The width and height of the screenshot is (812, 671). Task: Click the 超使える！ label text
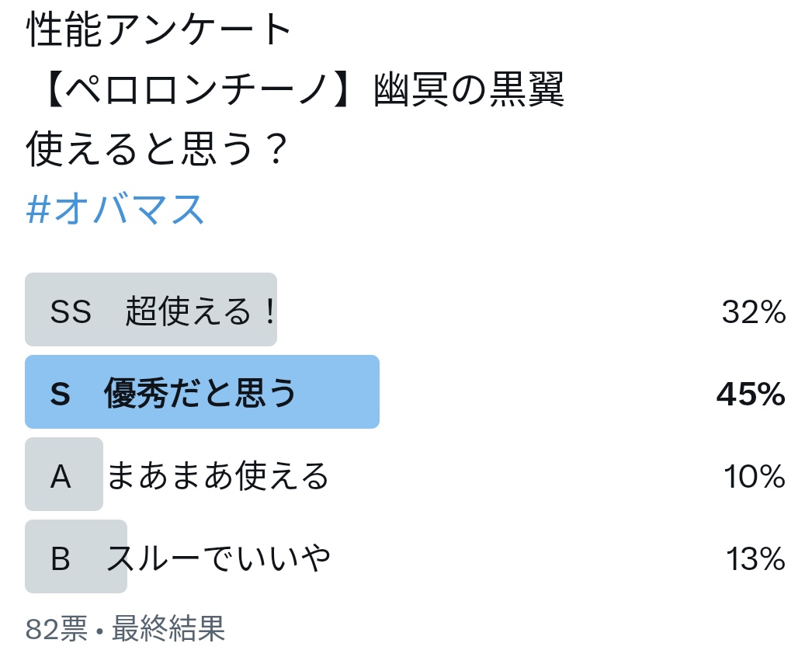[200, 311]
